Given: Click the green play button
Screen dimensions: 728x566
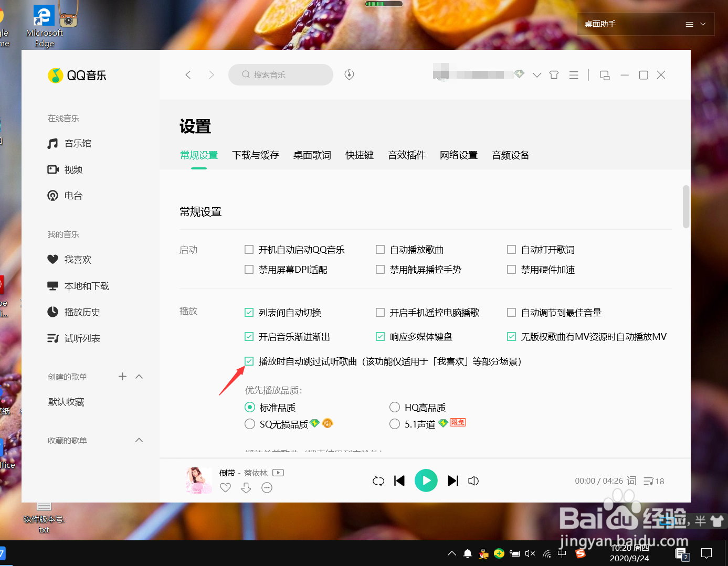Looking at the screenshot, I should [x=426, y=480].
